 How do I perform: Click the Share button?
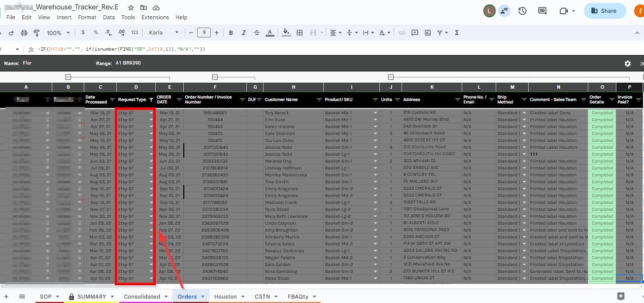tap(605, 11)
